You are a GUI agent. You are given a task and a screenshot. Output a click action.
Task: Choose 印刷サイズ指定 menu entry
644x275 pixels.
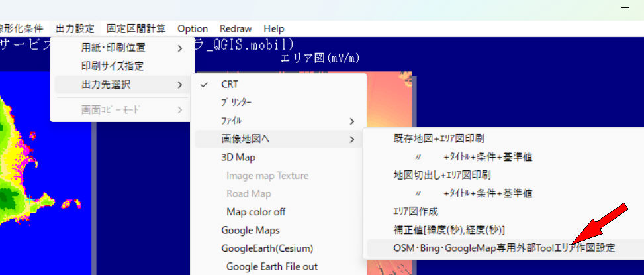(x=113, y=66)
